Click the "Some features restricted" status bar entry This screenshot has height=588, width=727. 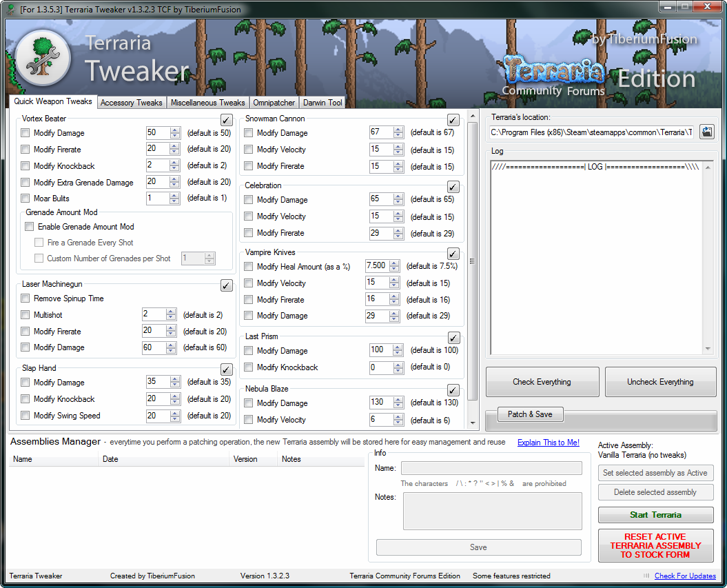point(511,576)
